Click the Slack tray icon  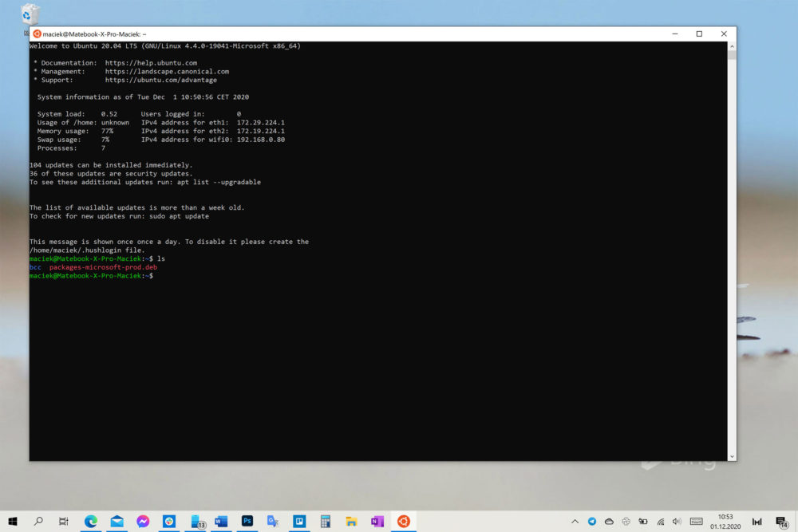click(x=626, y=522)
